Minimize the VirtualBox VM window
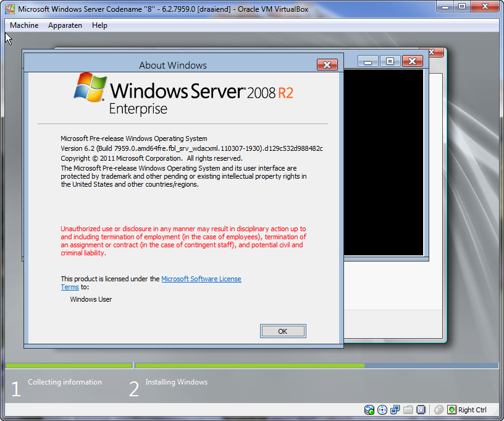Image resolution: width=504 pixels, height=421 pixels. [x=445, y=6]
